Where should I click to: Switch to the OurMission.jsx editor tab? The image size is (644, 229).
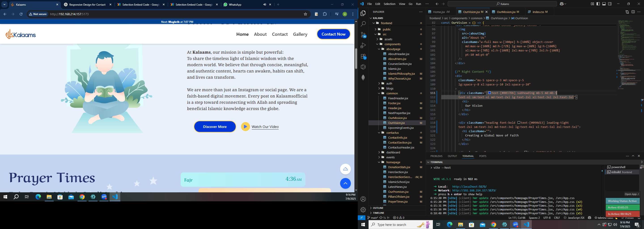pyautogui.click(x=506, y=12)
